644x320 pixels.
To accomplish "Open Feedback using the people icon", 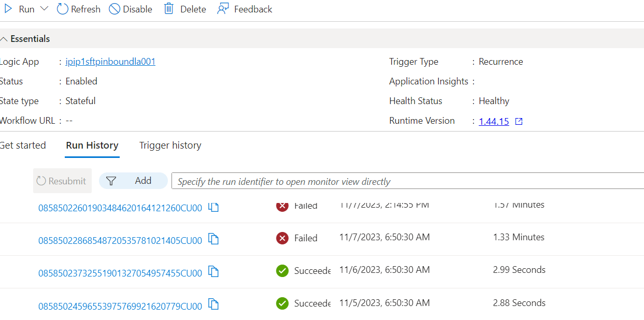I will point(223,9).
